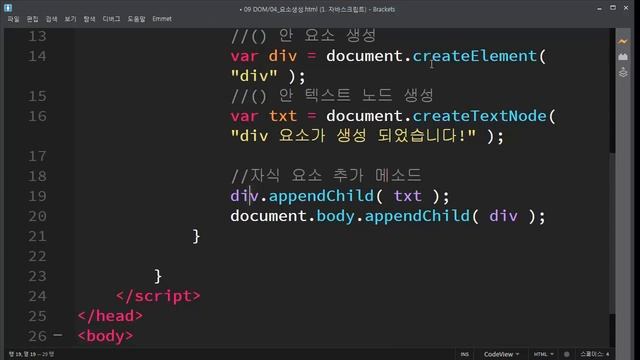Click the comment on line 18
Viewport: 640px width, 360px height.
(x=326, y=176)
